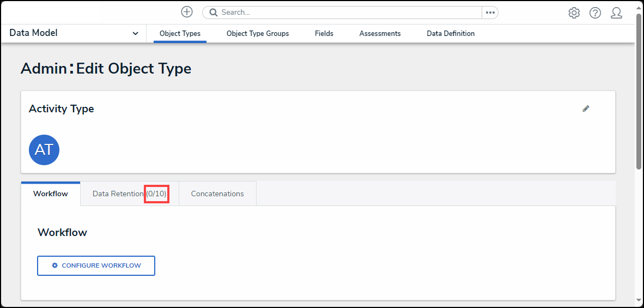Screen dimensions: 644x308
Task: Open the help question mark icon
Action: 595,13
